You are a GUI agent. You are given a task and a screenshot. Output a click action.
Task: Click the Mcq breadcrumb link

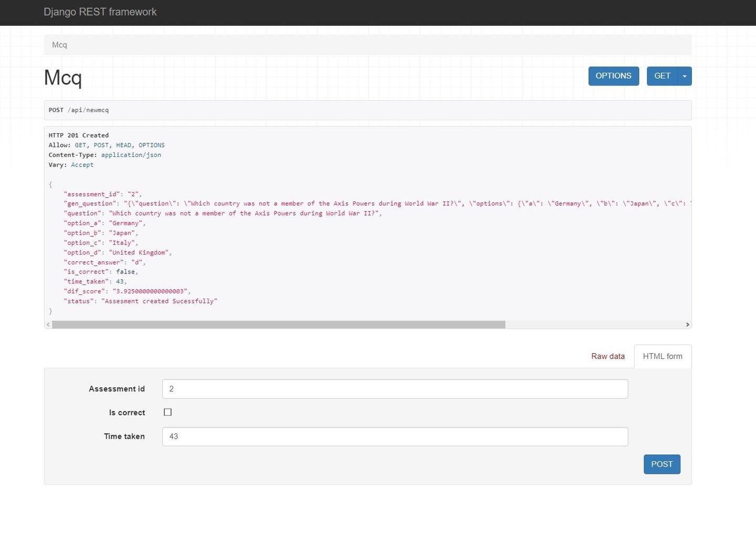pos(59,45)
